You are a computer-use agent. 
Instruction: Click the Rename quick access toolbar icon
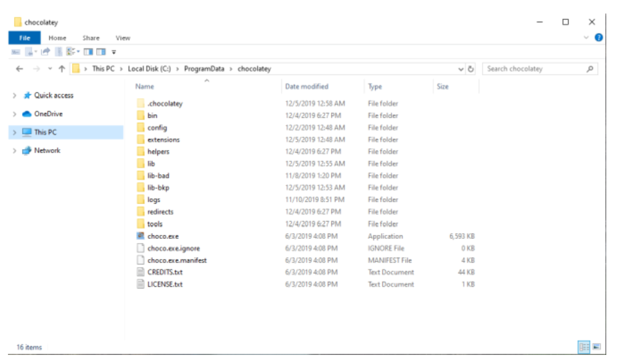point(15,52)
